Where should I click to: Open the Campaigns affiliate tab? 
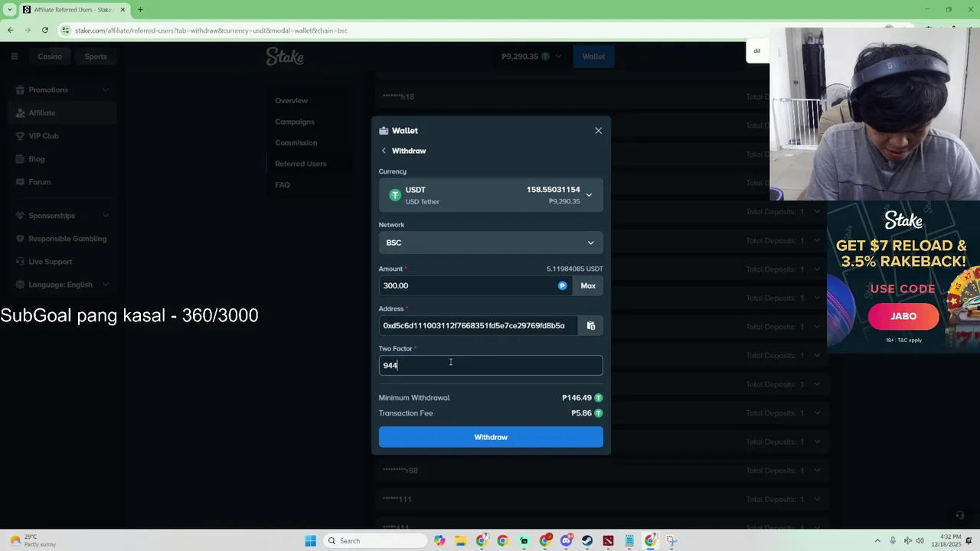[295, 122]
